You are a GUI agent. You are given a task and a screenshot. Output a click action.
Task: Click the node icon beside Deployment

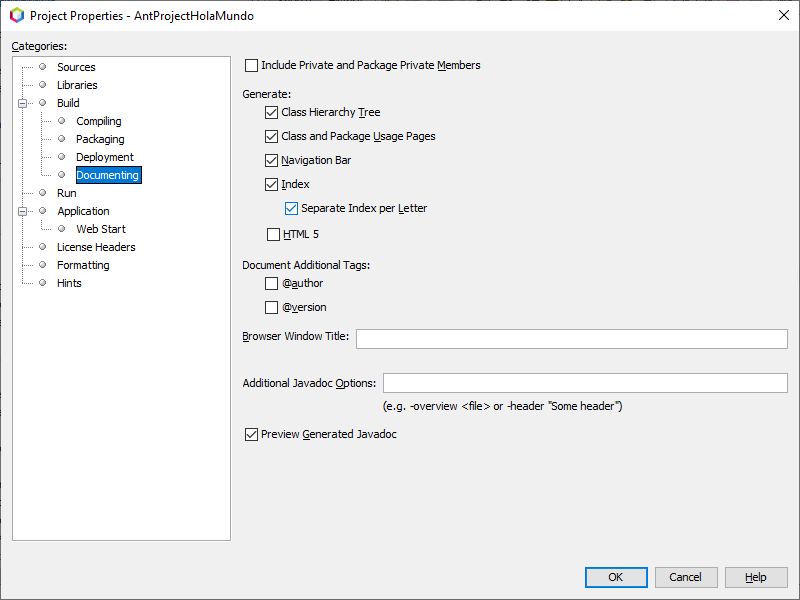click(60, 157)
